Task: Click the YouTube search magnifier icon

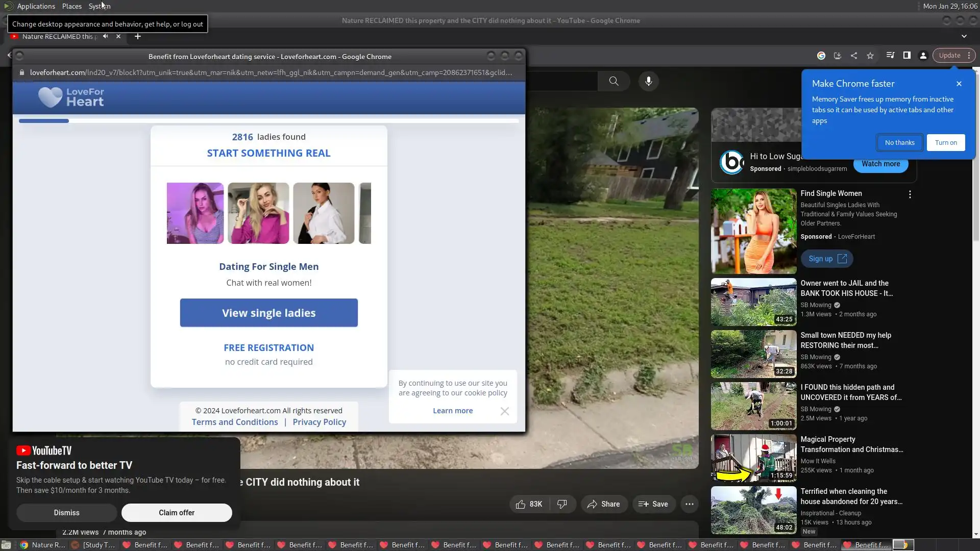Action: click(614, 81)
